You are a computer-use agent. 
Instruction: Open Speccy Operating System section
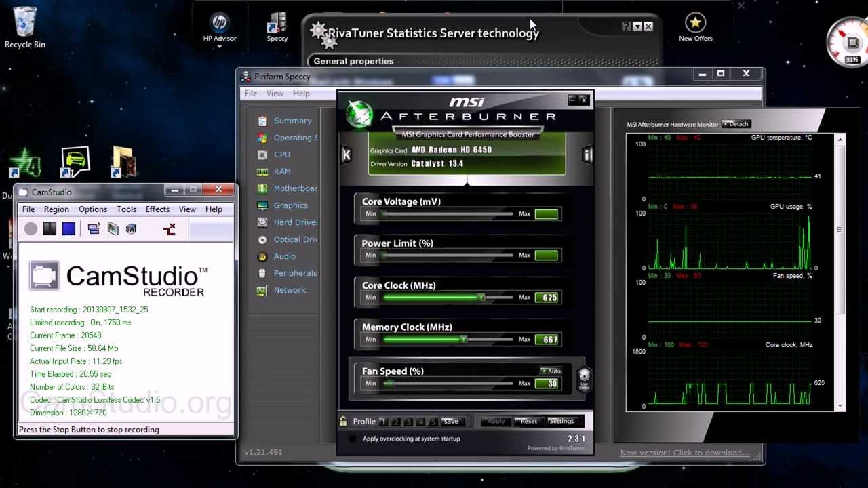tap(287, 138)
